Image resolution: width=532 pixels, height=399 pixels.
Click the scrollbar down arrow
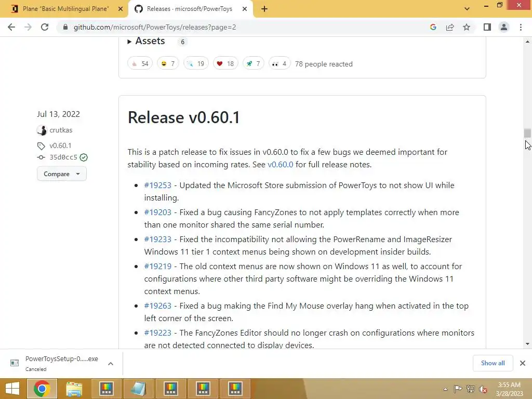527,344
